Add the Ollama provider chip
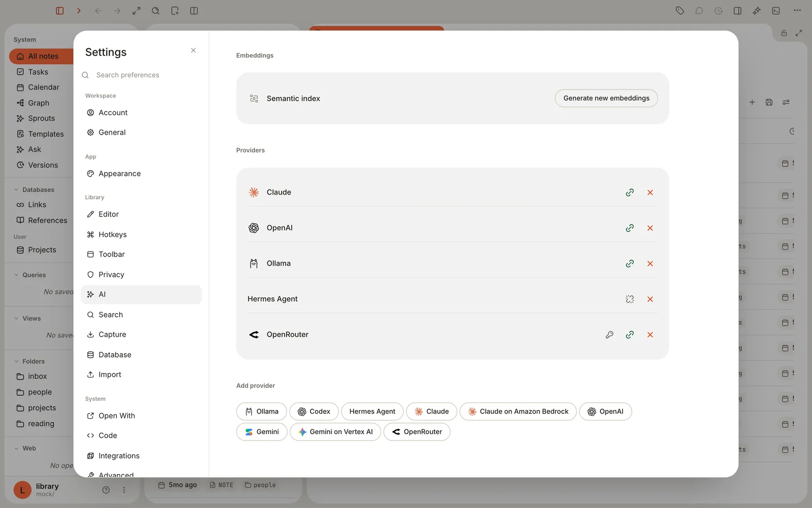This screenshot has height=508, width=812. coord(261,411)
